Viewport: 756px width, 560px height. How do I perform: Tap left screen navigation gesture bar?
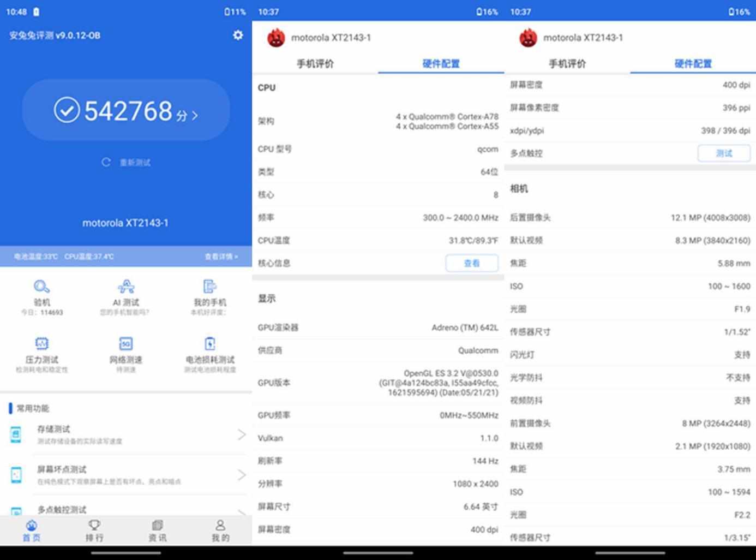point(126,553)
